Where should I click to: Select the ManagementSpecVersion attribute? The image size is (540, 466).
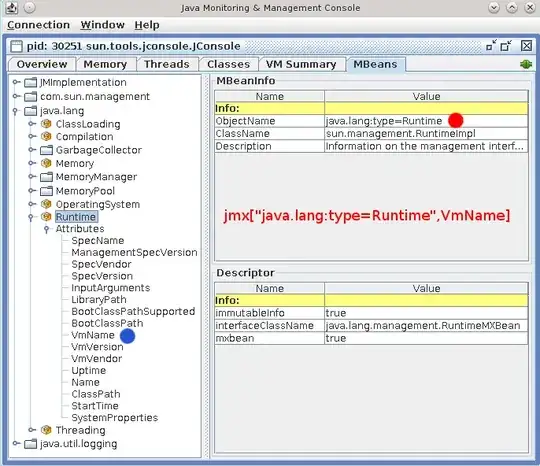[x=134, y=252]
